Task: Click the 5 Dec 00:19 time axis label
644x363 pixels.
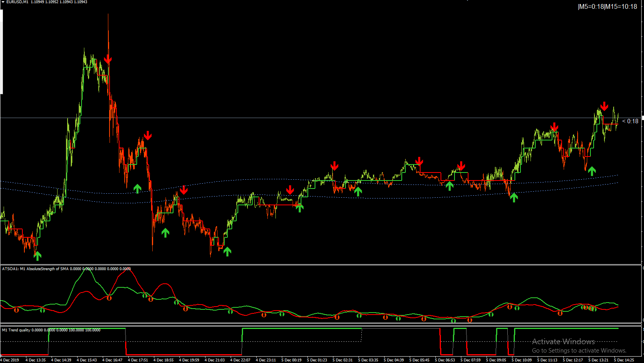Action: tap(291, 360)
